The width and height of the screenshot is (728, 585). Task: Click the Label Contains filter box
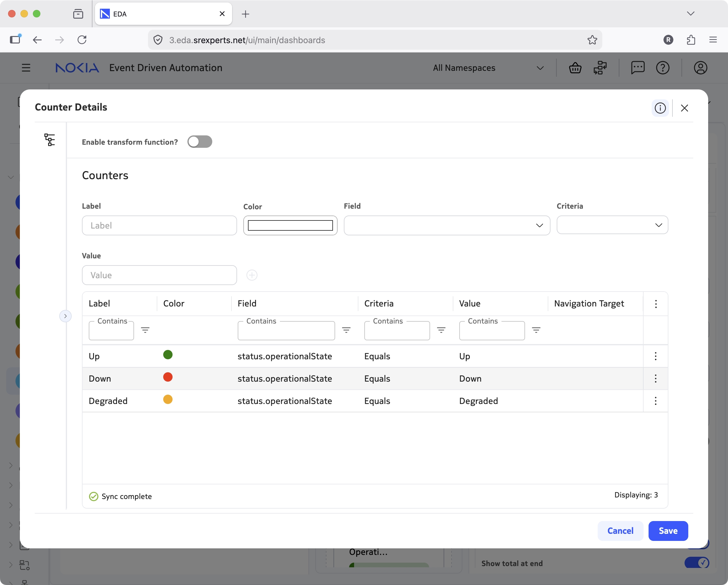(x=111, y=330)
